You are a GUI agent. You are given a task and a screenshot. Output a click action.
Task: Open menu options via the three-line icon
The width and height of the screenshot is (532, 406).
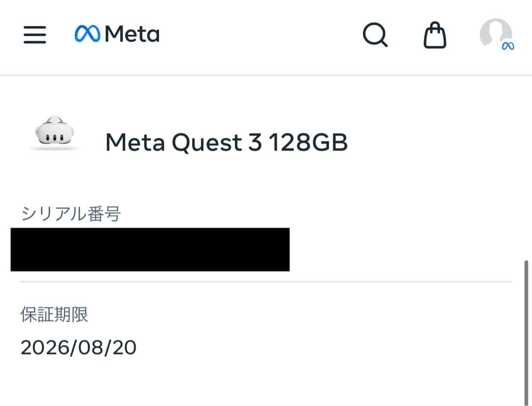(34, 35)
